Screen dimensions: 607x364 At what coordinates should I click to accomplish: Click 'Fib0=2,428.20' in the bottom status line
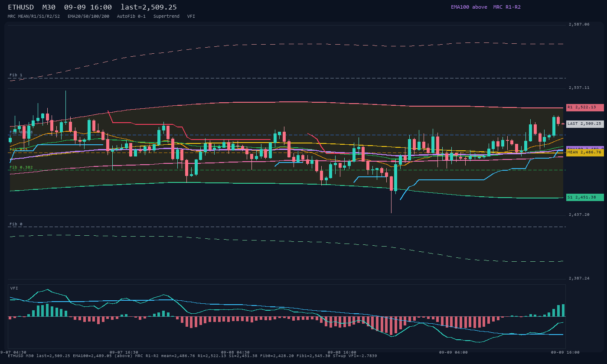point(277,356)
